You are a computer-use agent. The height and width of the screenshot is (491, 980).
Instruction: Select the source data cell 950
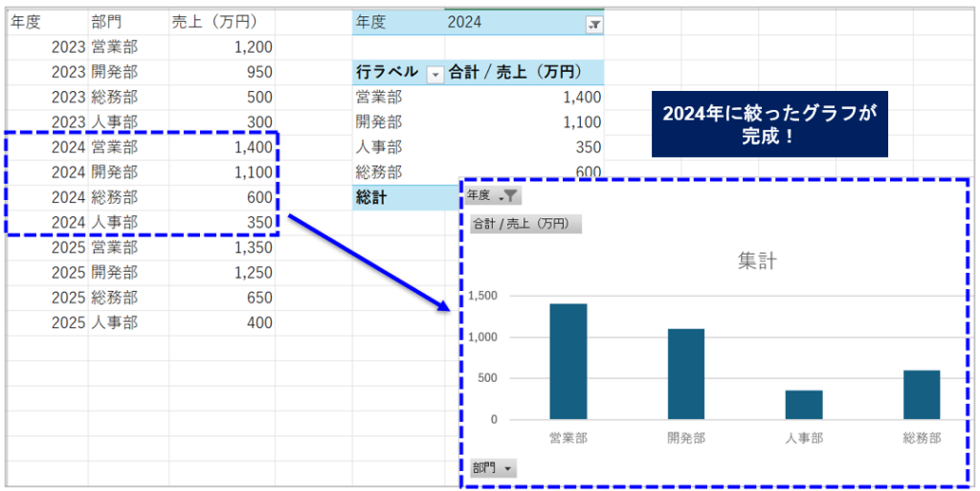coord(222,73)
